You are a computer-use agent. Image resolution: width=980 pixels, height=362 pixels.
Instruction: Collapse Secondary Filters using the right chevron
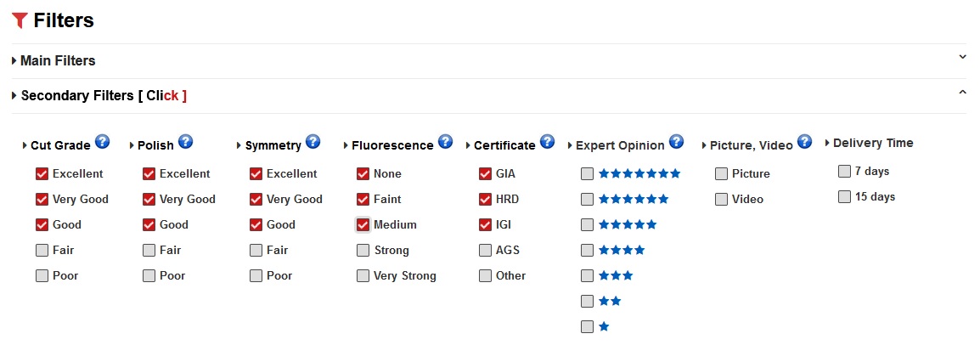coord(962,92)
